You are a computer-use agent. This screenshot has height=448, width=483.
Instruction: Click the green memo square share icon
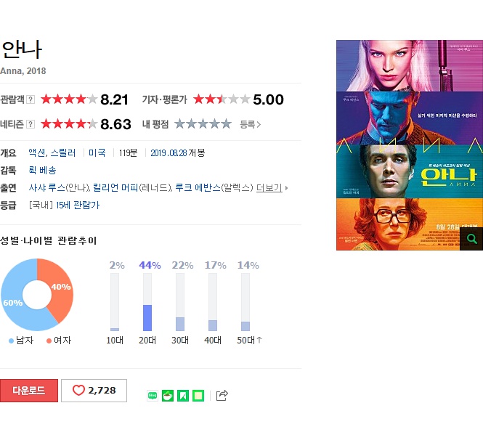point(198,396)
